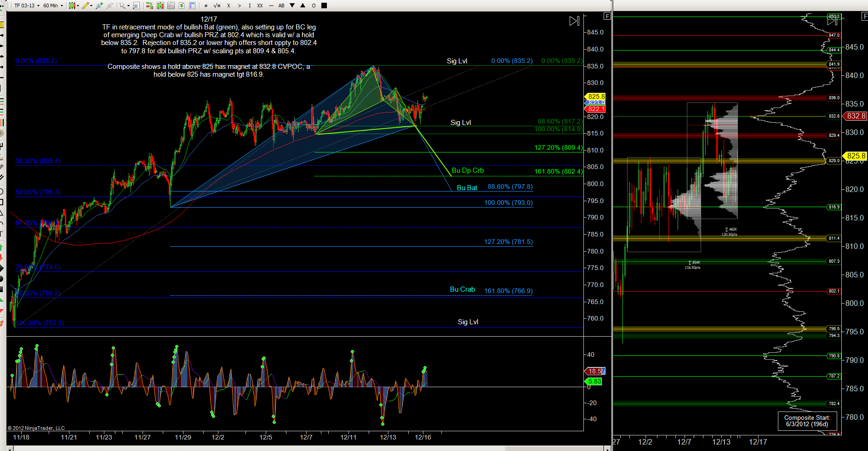Image resolution: width=868 pixels, height=451 pixels.
Task: Open the chart properties panel icon
Action: pyautogui.click(x=192, y=6)
